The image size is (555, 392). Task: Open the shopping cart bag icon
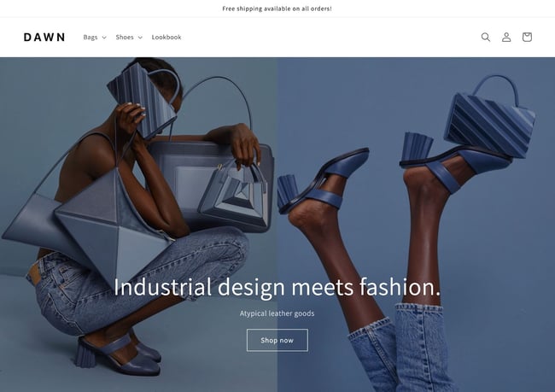click(x=527, y=38)
